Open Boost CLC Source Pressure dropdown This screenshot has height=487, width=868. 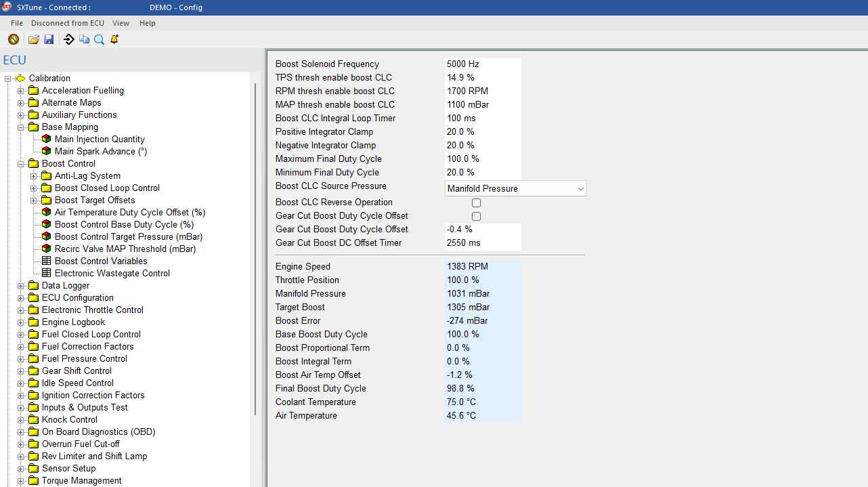tap(516, 188)
